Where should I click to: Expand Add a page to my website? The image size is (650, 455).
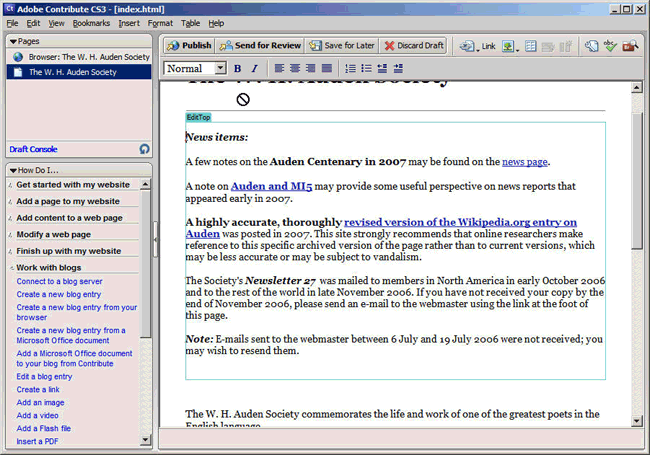[68, 201]
